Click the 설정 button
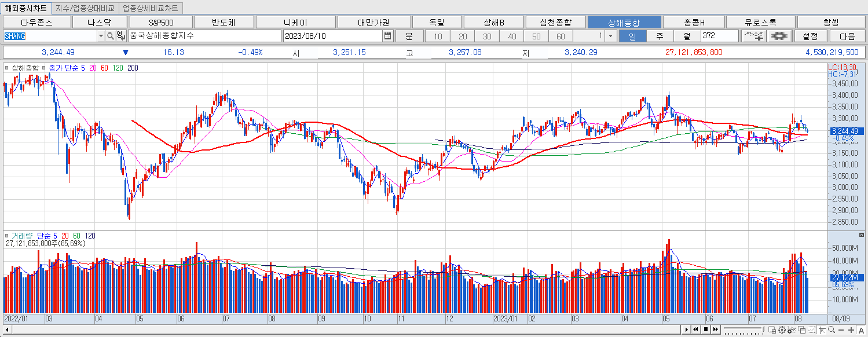Screen dimensions: 868x337 tap(811, 35)
